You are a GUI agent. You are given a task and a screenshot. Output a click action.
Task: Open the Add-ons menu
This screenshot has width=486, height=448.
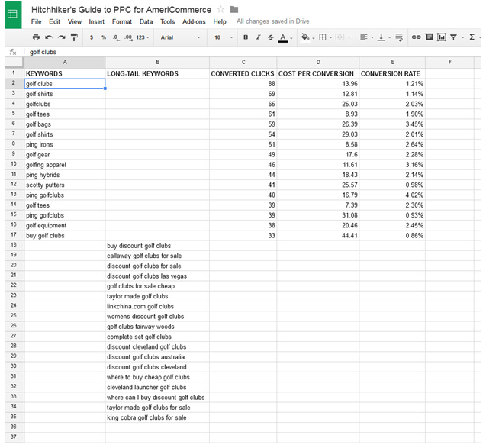click(x=194, y=21)
